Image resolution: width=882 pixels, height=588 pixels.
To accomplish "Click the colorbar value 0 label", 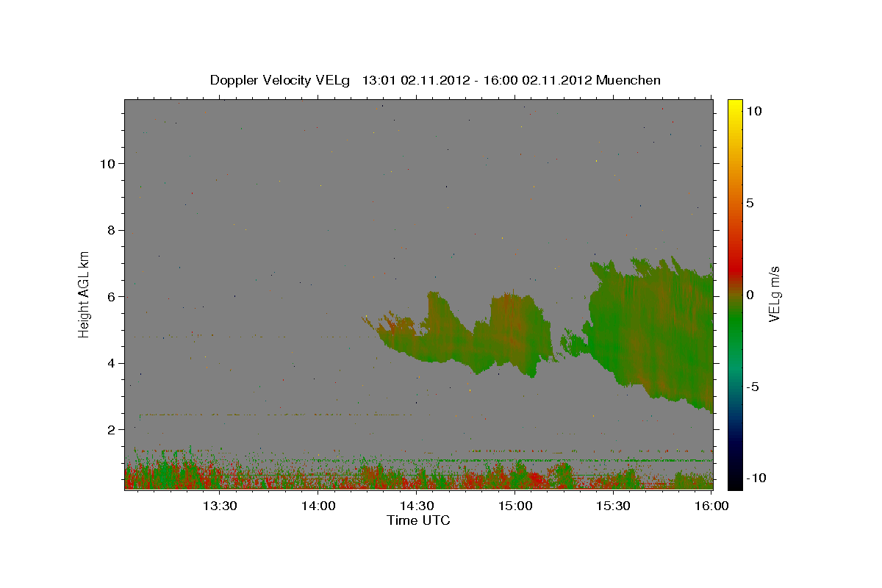I will (750, 295).
